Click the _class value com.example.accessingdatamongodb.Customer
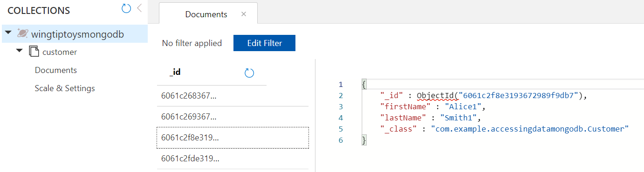Image resolution: width=644 pixels, height=172 pixels. (530, 129)
